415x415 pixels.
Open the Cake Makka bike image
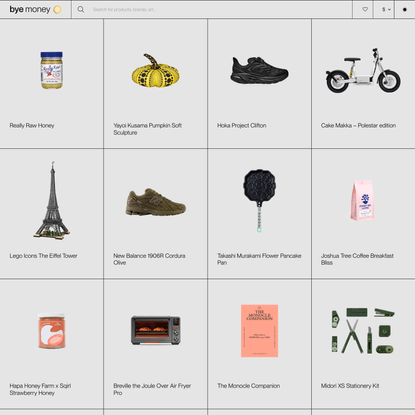(x=363, y=70)
